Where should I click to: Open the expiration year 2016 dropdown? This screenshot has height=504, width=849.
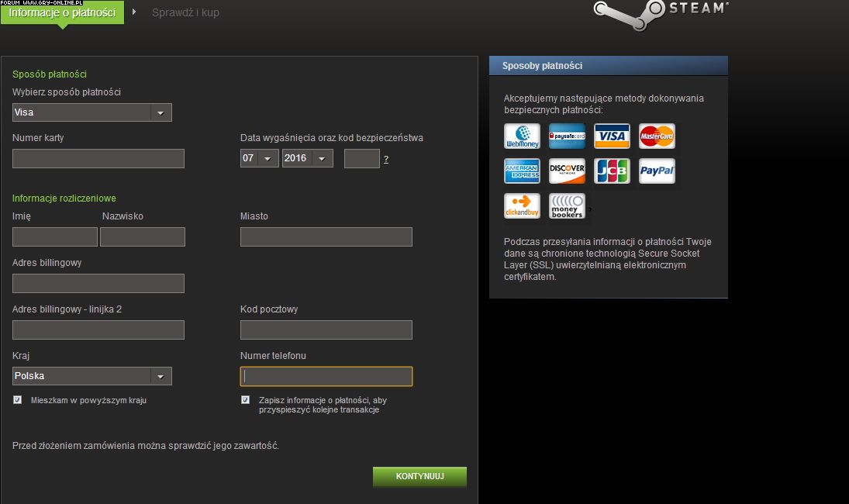click(x=308, y=158)
